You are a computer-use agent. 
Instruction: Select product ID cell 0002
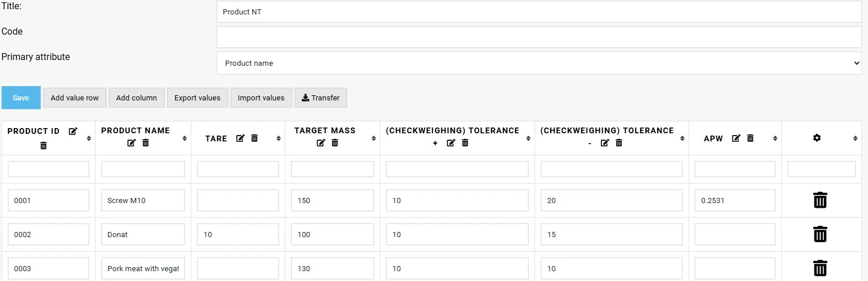(x=48, y=234)
